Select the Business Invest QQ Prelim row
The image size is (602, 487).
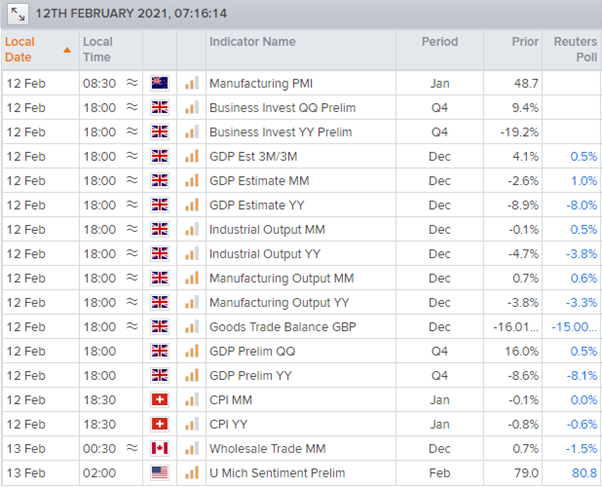pyautogui.click(x=282, y=107)
